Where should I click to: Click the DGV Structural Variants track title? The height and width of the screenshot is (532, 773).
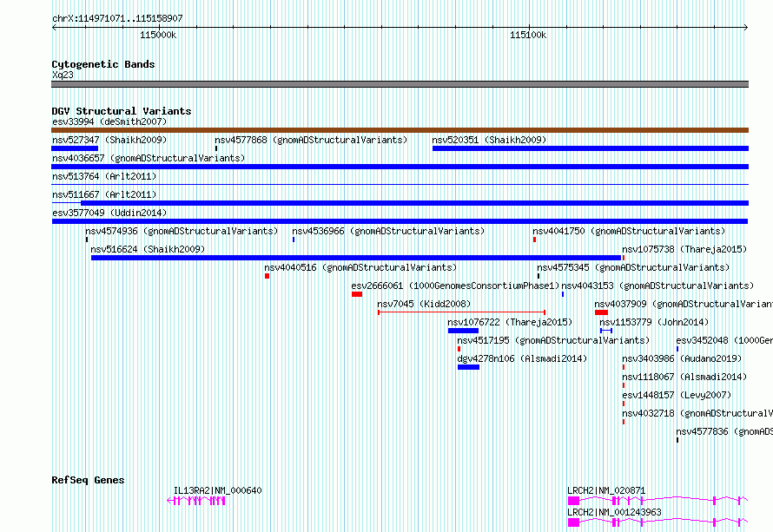point(122,111)
